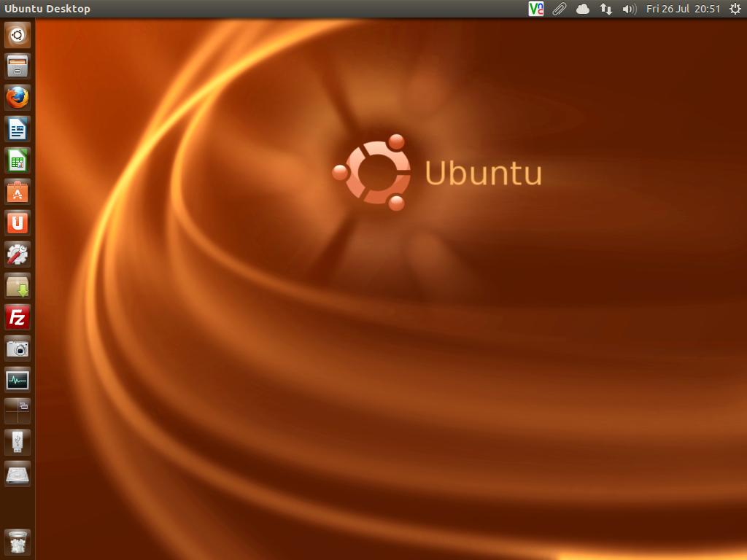The height and width of the screenshot is (560, 747).
Task: Open the software package installer icon
Action: click(18, 286)
